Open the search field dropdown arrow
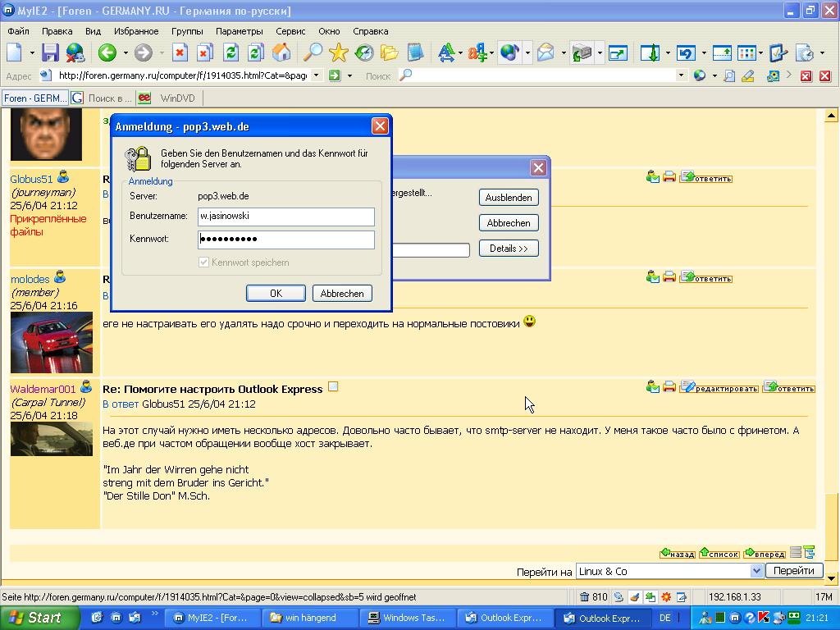 [681, 75]
